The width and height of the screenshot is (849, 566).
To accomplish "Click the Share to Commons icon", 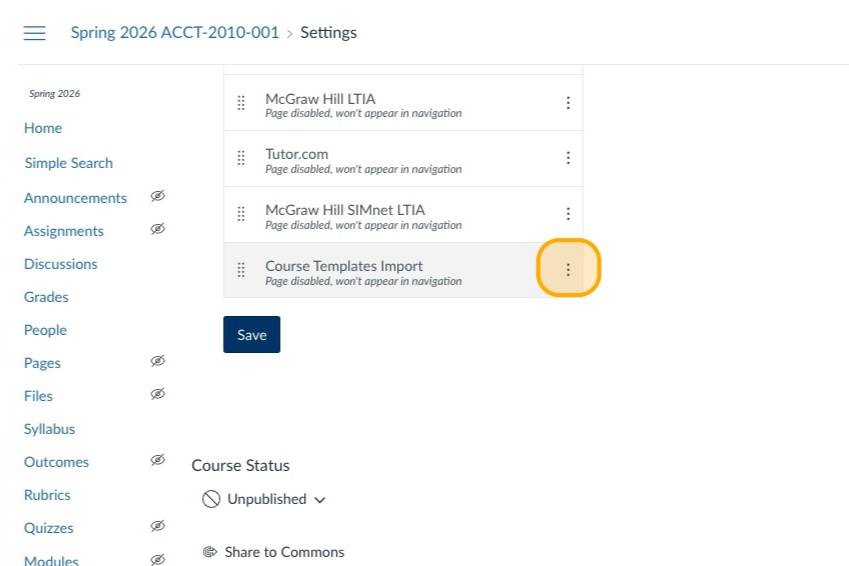I will (x=210, y=552).
